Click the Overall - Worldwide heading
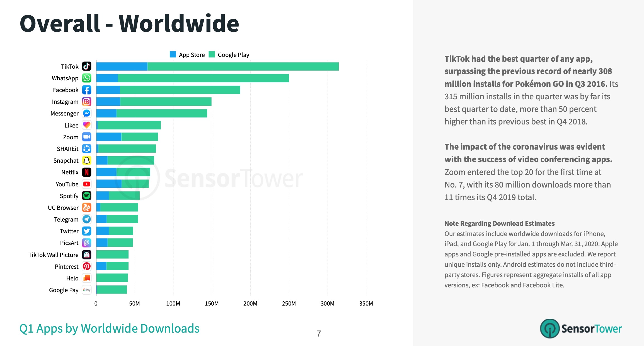 point(129,23)
